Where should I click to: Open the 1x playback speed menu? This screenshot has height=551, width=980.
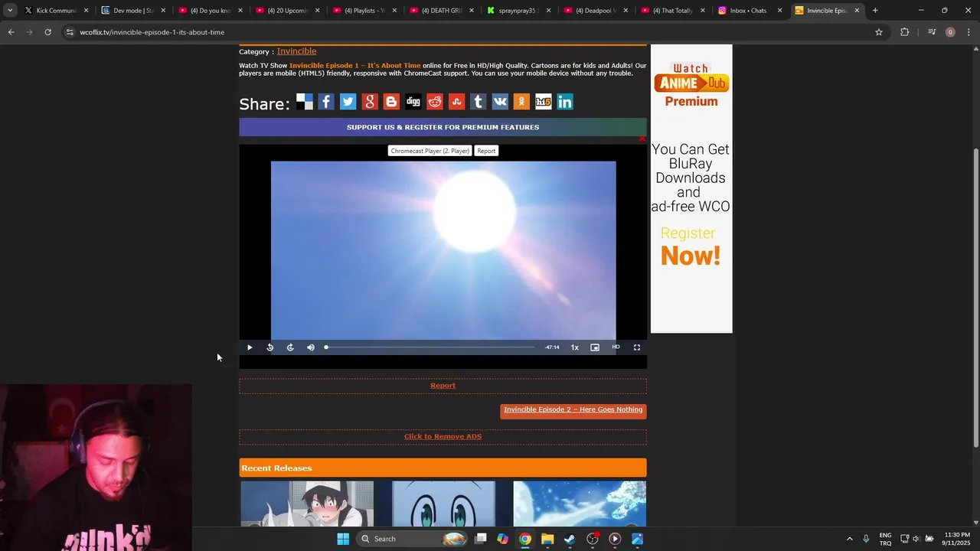pyautogui.click(x=574, y=347)
